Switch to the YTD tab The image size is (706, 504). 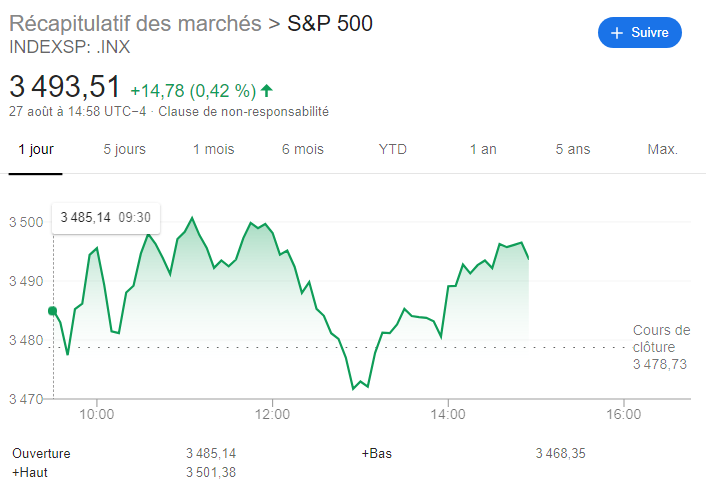click(x=393, y=149)
